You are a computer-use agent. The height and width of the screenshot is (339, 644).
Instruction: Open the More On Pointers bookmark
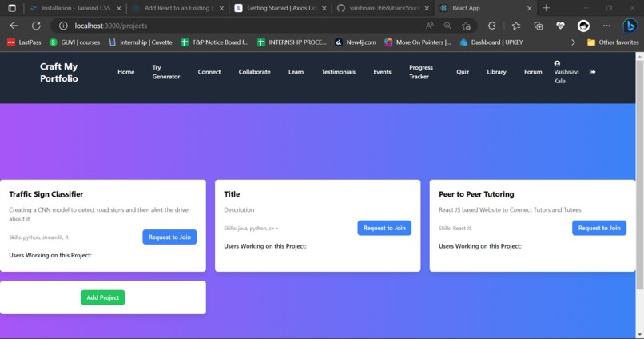(x=417, y=42)
